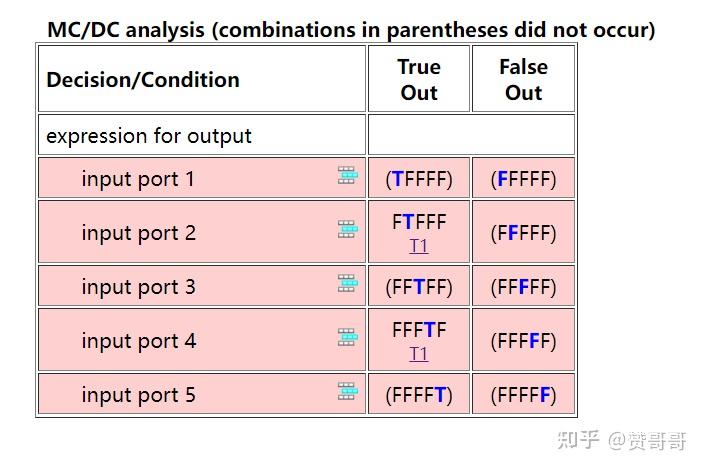Click the model icon beside input port 1
The height and width of the screenshot is (469, 704).
click(347, 176)
